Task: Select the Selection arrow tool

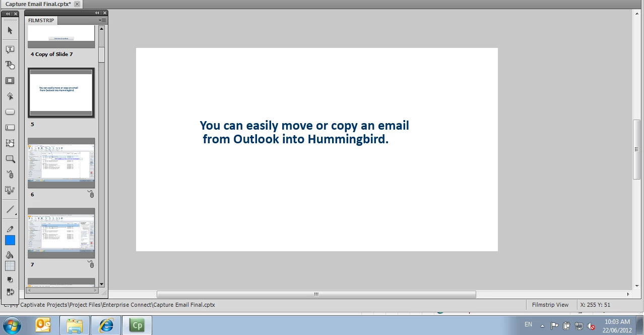Action: 10,31
